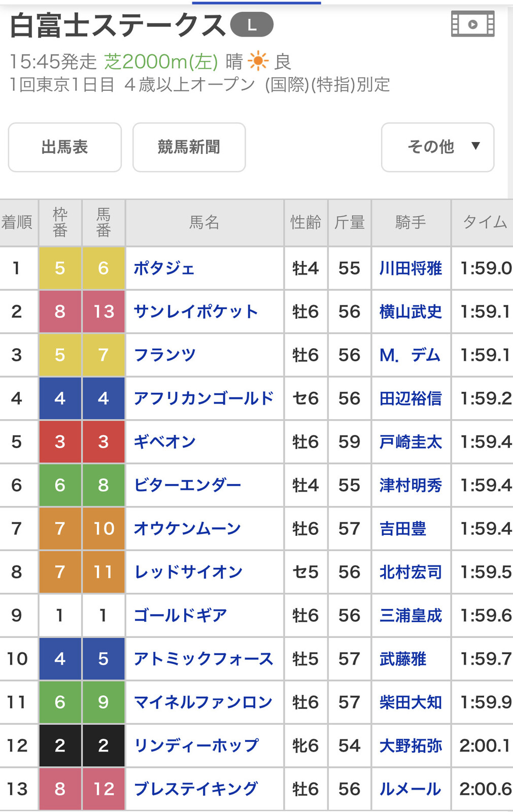Select jockey 川田将雅 link

pos(411,268)
